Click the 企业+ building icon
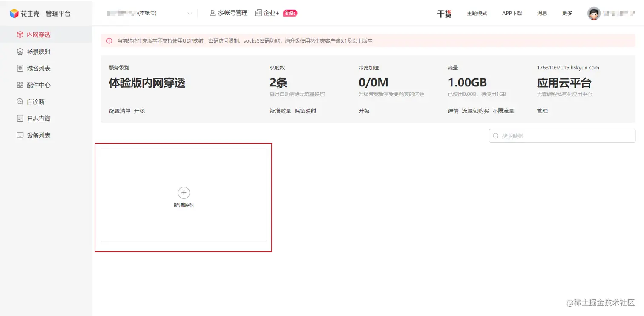 (258, 13)
